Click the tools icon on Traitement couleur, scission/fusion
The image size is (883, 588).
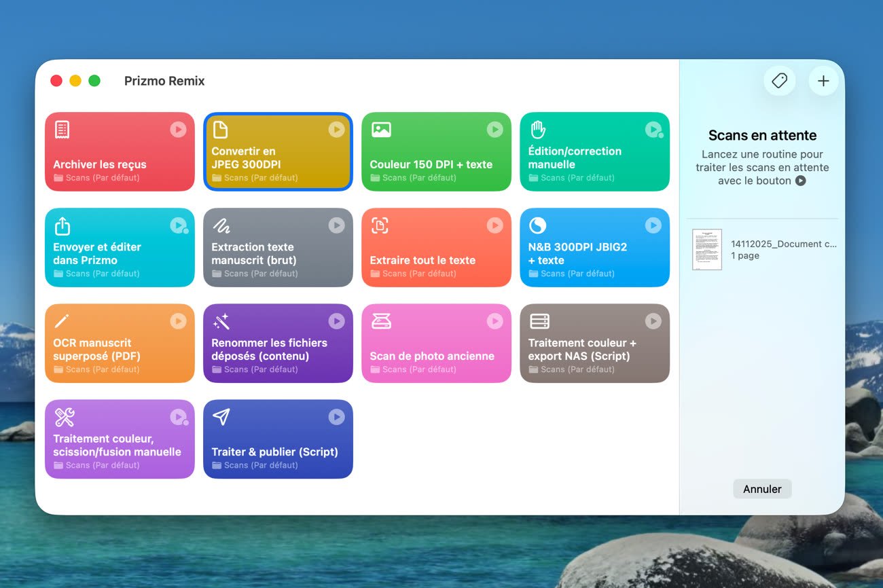(64, 417)
